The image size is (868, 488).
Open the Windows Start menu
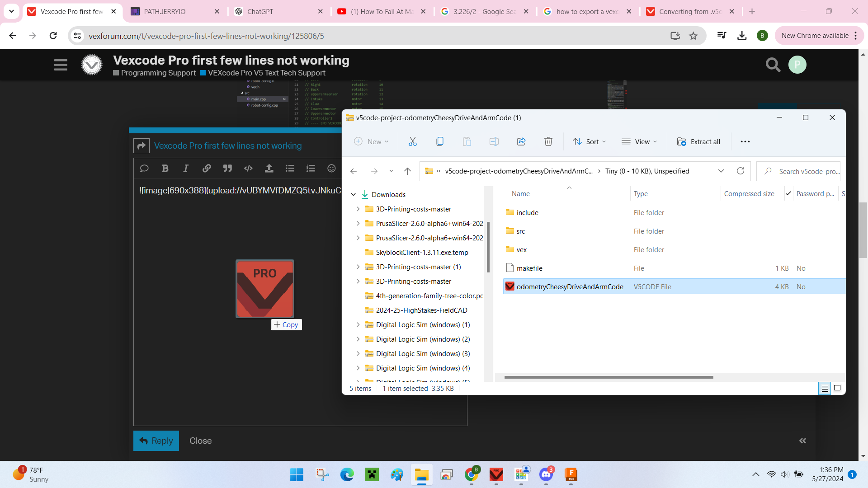coord(297,474)
